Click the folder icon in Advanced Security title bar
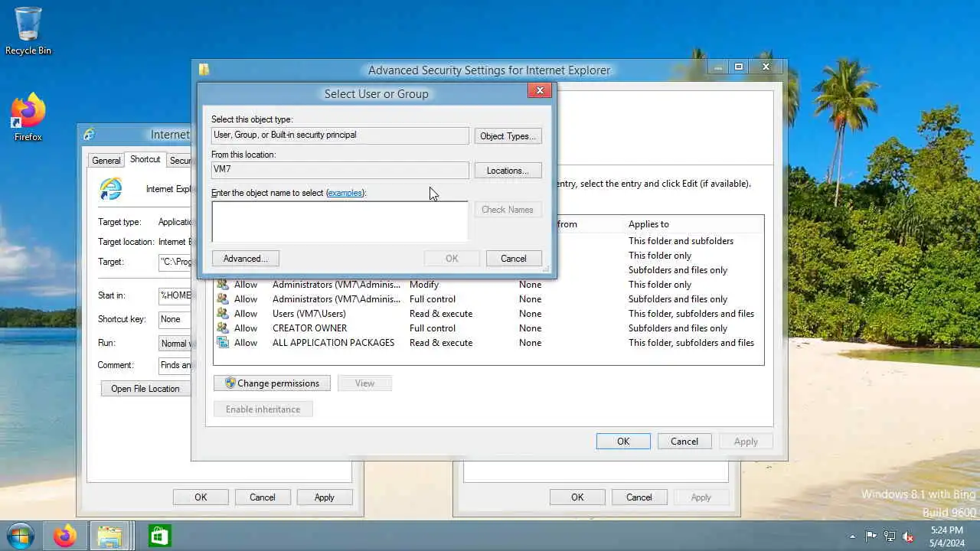The width and height of the screenshot is (980, 551). [204, 70]
